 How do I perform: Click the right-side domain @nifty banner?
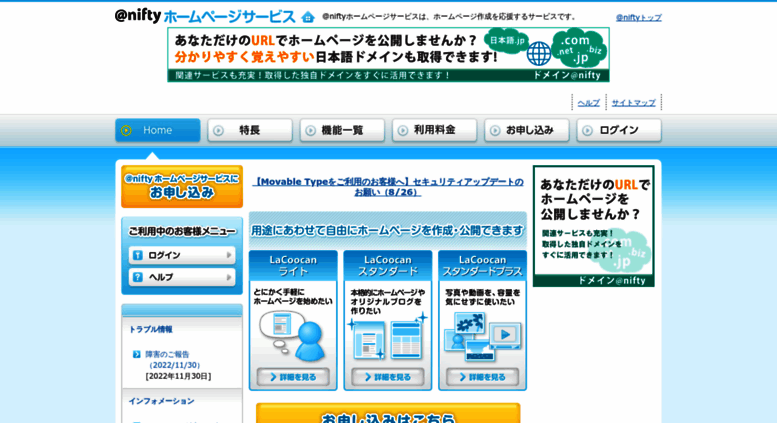click(594, 226)
